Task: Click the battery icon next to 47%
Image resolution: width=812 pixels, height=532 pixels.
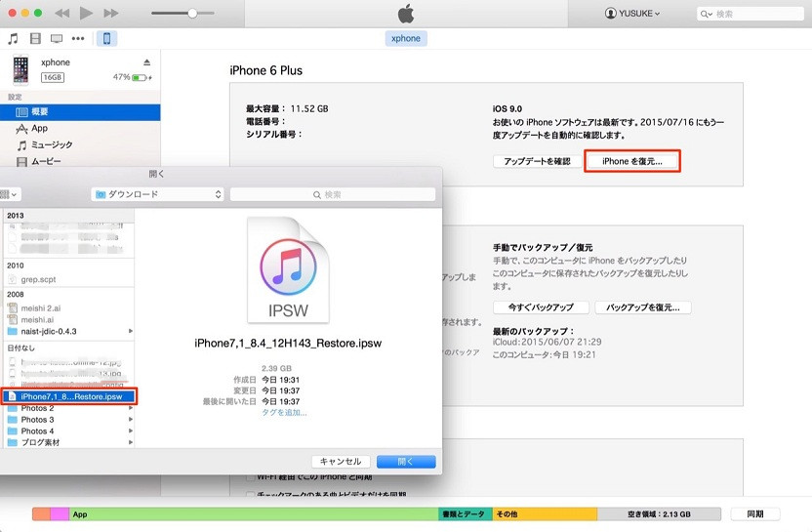Action: coord(140,78)
